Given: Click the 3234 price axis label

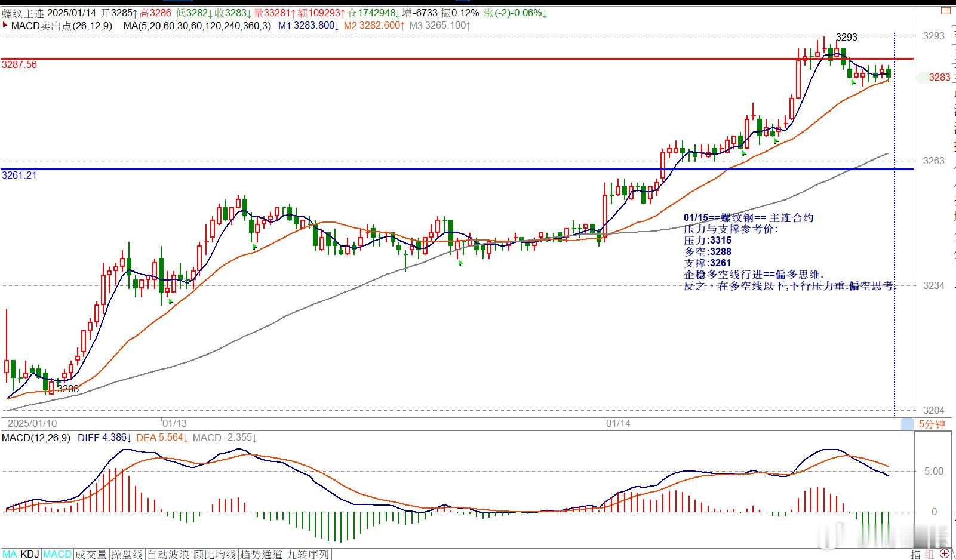Looking at the screenshot, I should [934, 285].
